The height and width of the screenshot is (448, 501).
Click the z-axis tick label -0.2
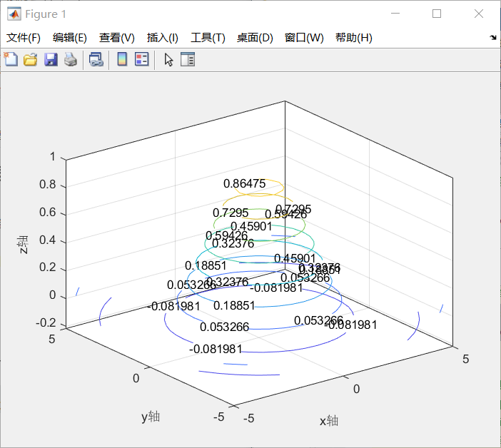tap(46, 323)
